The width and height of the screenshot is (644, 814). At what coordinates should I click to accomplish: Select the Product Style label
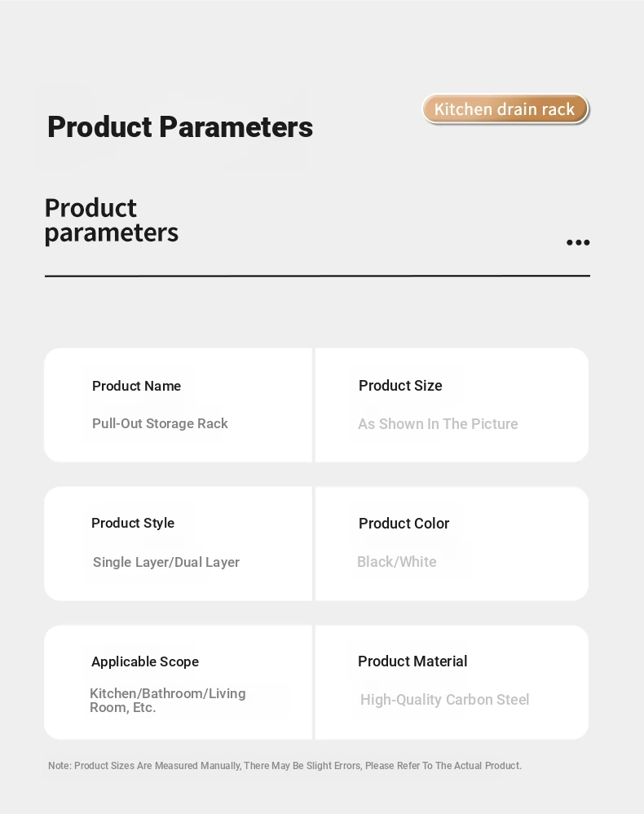(x=133, y=524)
